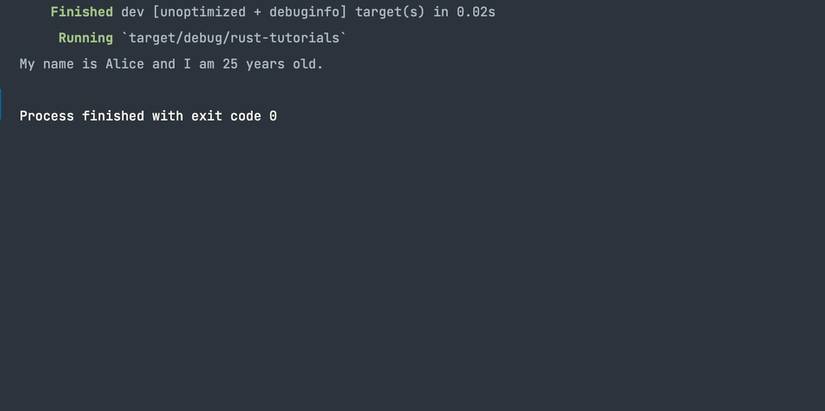Screen dimensions: 825x411
Task: Click the word "My" in program output
Action: pos(28,64)
